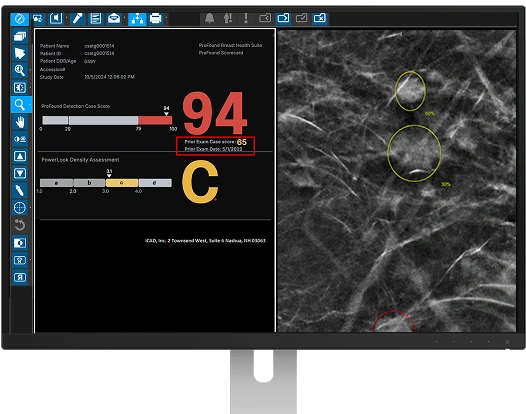Click the upper small yellow lesion circle
Viewport: 526px width, 414px height.
(x=410, y=91)
